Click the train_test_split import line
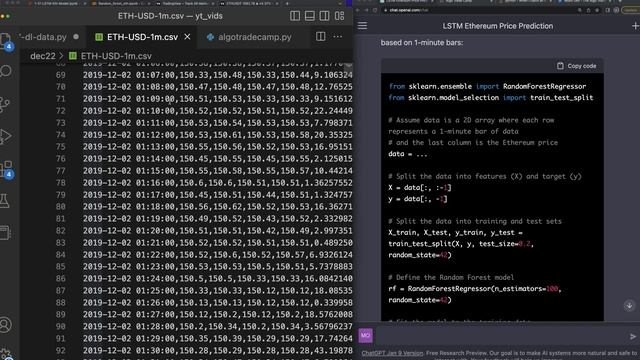The image size is (640, 360). point(491,98)
